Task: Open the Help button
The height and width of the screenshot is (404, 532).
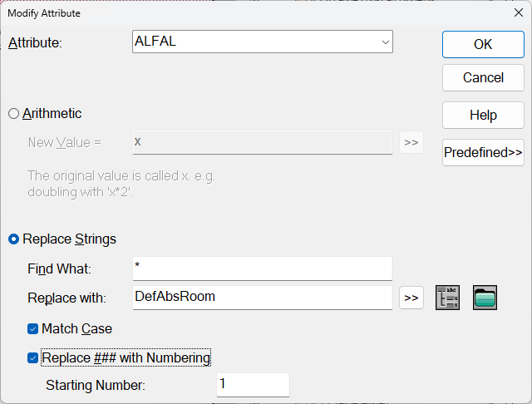Action: (x=483, y=115)
